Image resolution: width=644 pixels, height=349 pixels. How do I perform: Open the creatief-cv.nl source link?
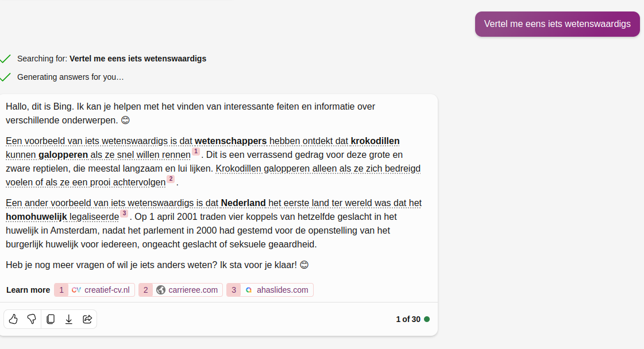coord(95,290)
